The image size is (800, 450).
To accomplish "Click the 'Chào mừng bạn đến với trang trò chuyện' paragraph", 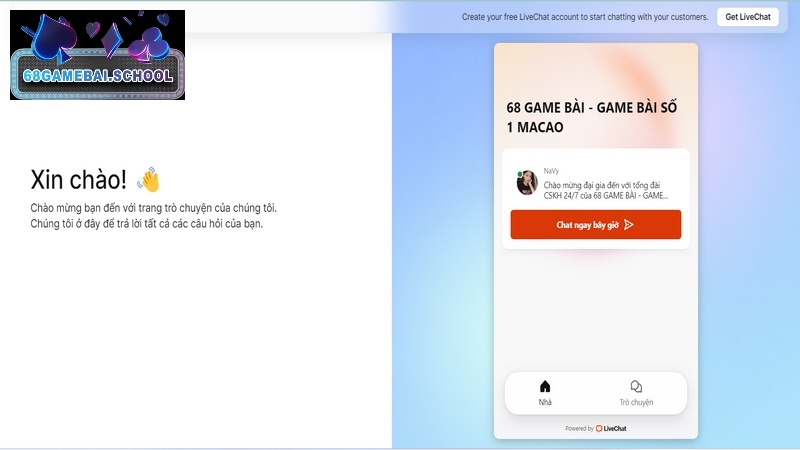I will pos(153,215).
